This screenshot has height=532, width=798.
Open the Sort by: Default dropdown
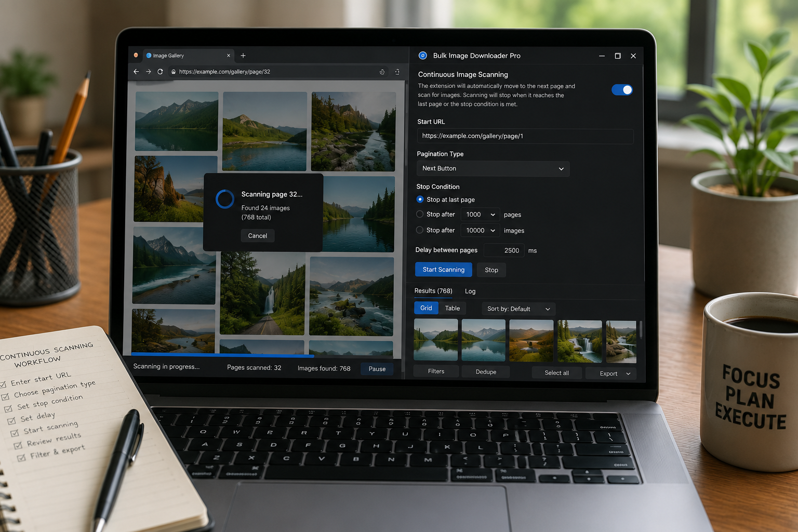(518, 309)
